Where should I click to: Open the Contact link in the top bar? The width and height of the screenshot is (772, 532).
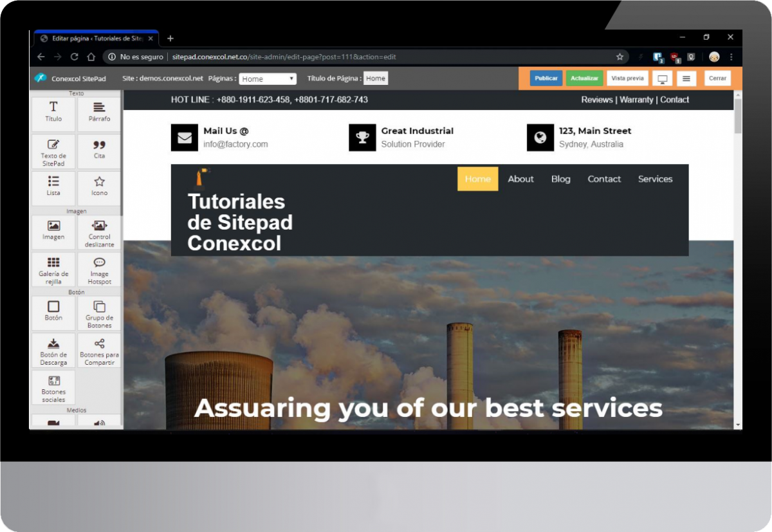point(674,100)
